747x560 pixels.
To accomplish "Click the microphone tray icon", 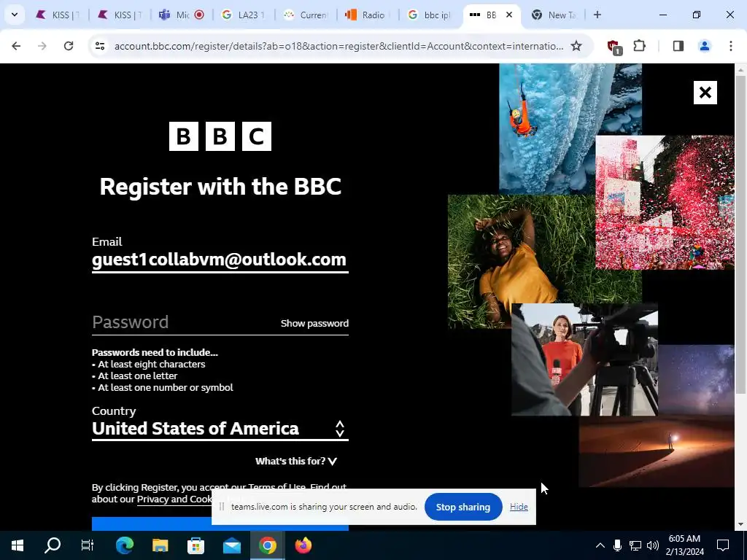I will point(617,545).
